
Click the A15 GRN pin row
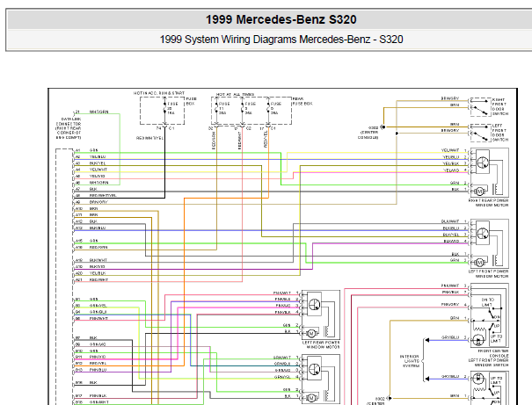click(x=86, y=241)
